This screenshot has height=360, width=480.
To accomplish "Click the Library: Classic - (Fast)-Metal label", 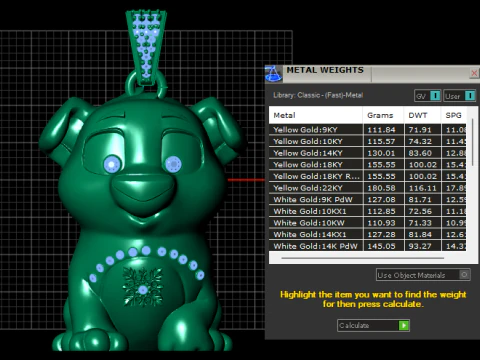I will click(318, 95).
